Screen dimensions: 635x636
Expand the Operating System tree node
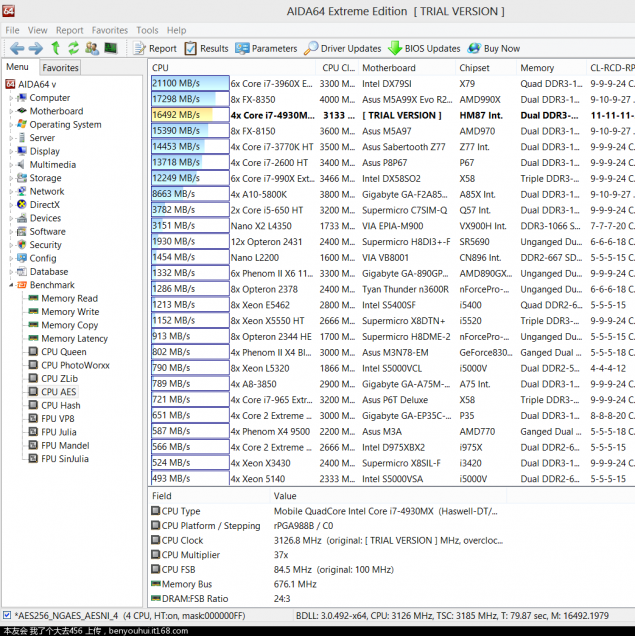[x=11, y=125]
